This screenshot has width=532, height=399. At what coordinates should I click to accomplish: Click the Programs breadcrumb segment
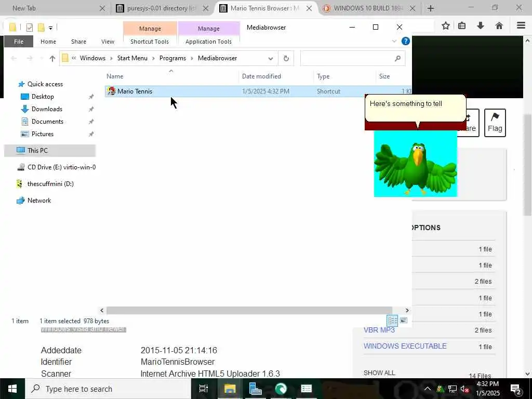click(172, 58)
